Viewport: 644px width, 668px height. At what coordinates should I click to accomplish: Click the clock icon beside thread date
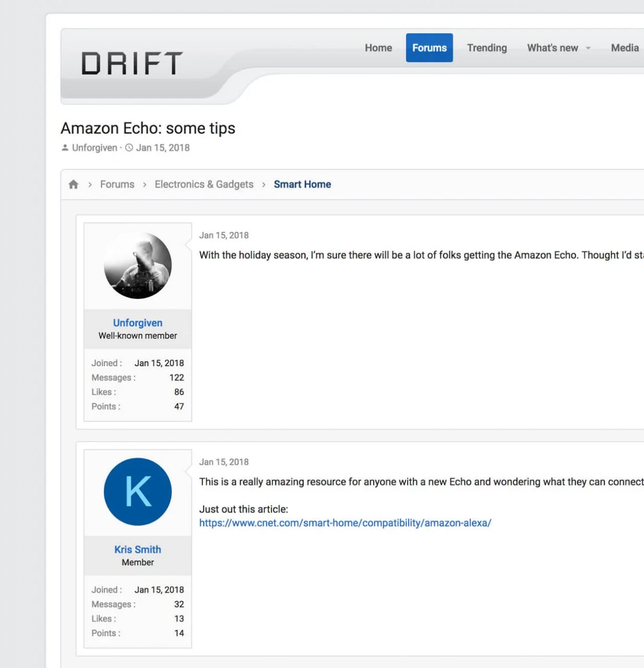click(x=129, y=148)
